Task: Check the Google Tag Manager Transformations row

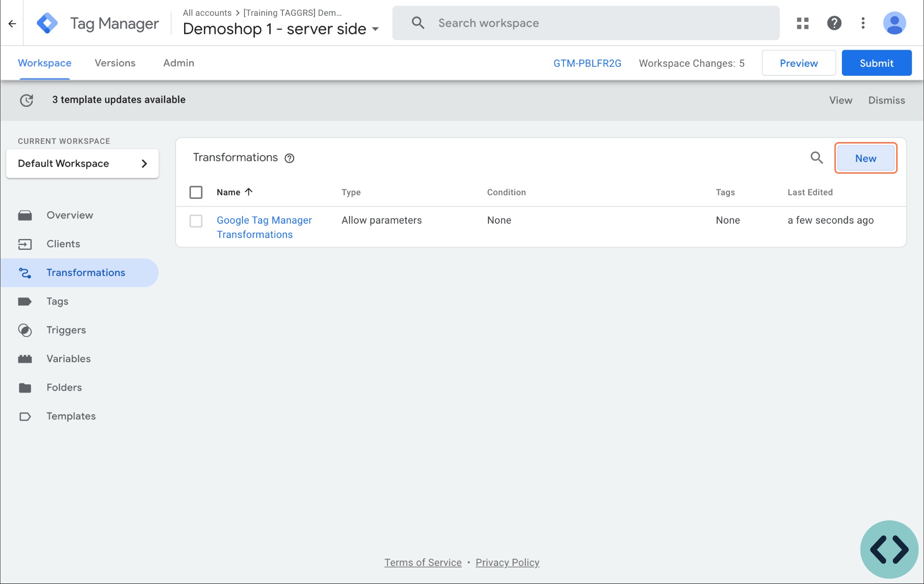Action: click(x=196, y=221)
